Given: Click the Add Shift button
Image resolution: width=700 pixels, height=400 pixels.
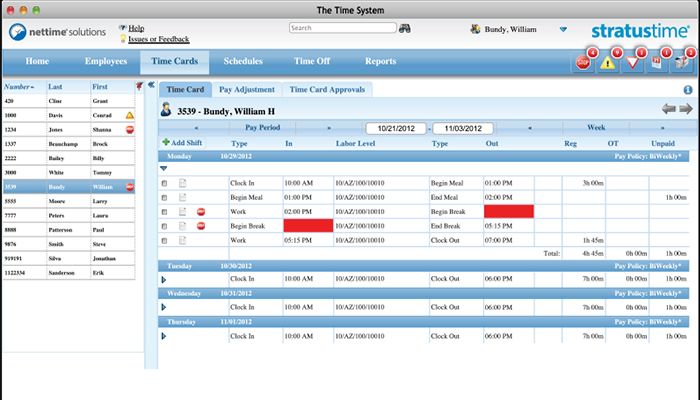Looking at the screenshot, I should point(185,145).
